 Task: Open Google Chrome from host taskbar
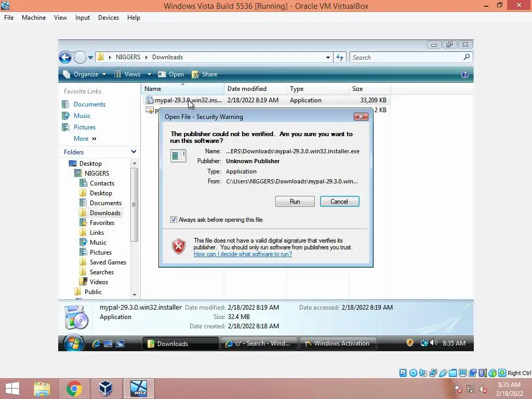tap(74, 389)
